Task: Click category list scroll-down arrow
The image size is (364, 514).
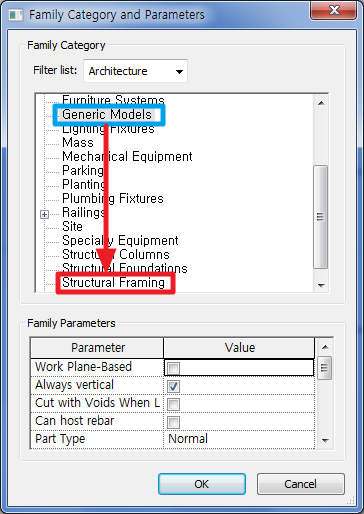Action: (321, 285)
